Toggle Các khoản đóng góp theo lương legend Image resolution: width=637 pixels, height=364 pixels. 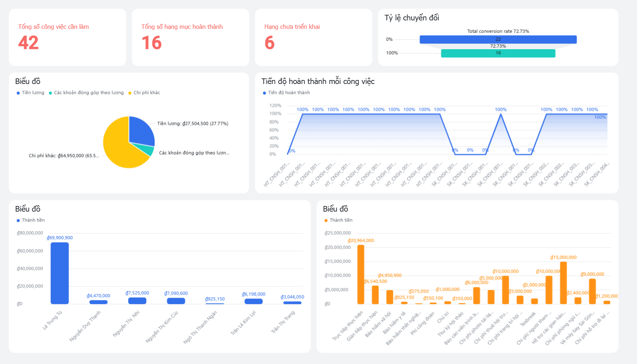point(86,93)
